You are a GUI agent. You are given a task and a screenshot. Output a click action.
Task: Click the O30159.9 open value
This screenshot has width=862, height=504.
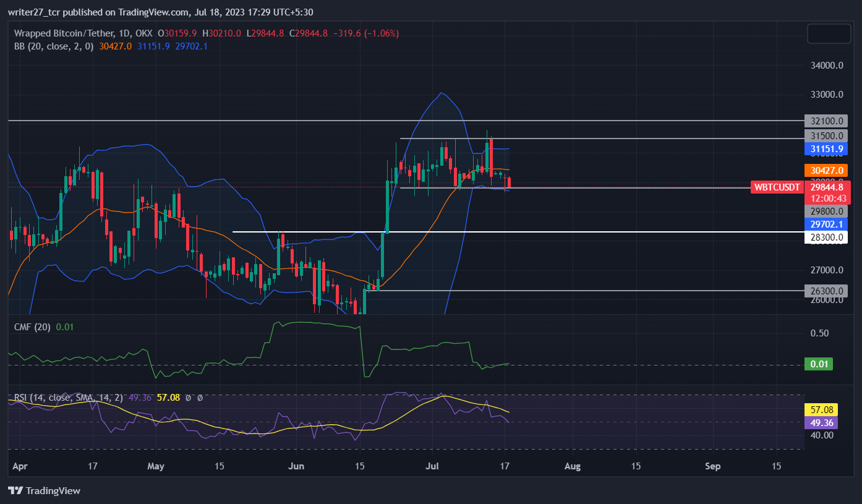tap(177, 33)
